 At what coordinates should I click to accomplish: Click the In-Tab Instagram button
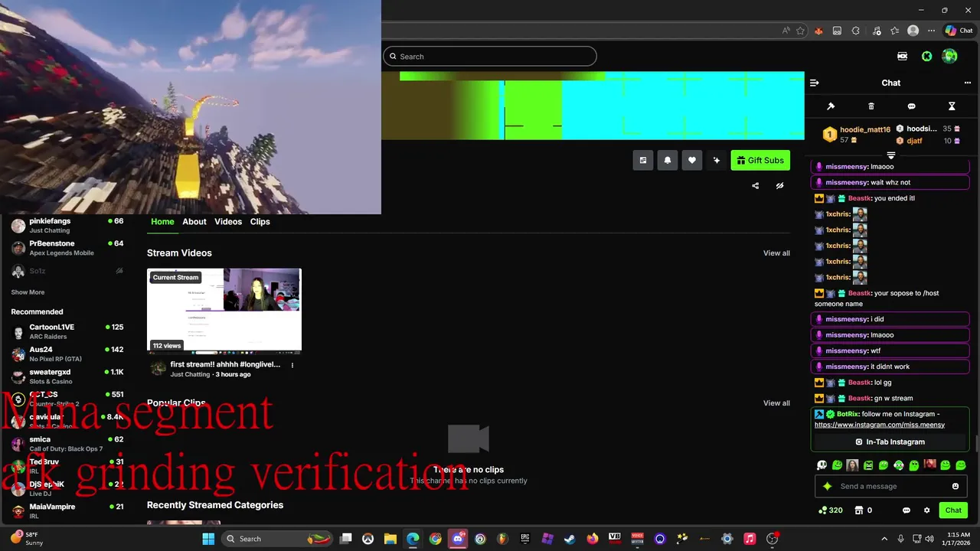tap(890, 442)
